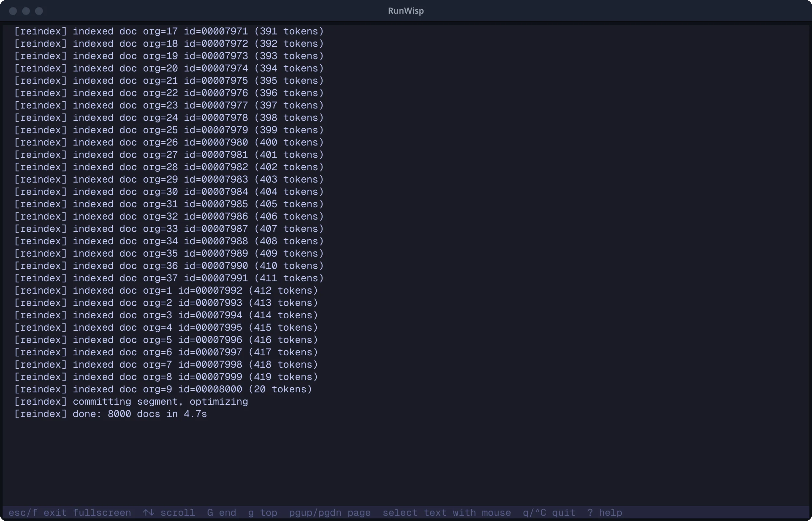
Task: Click log line with id=00007977
Action: pyautogui.click(x=169, y=106)
